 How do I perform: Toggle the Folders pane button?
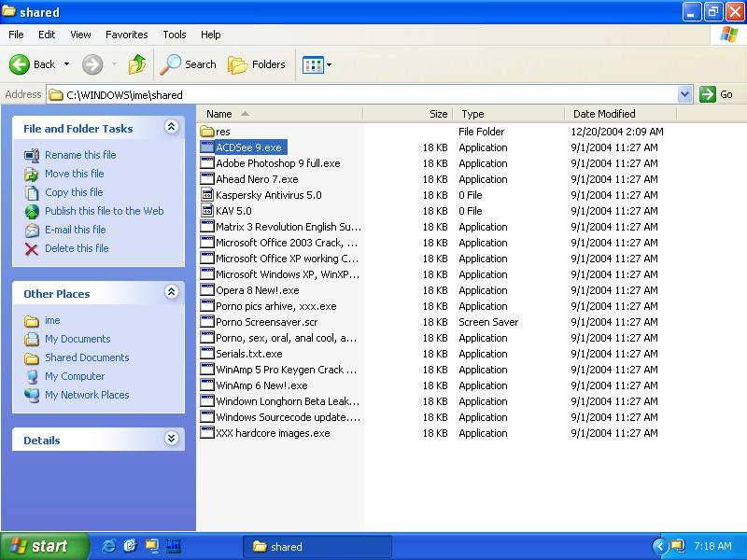pyautogui.click(x=257, y=64)
